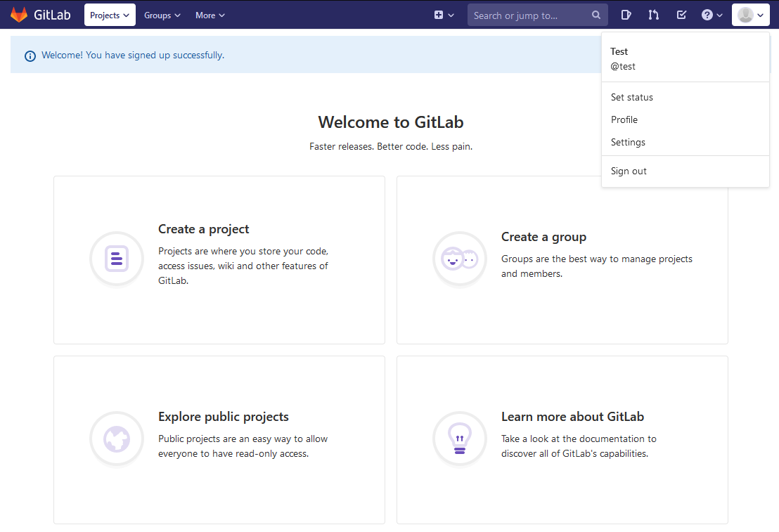
Task: Open the More dropdown menu
Action: click(x=210, y=15)
